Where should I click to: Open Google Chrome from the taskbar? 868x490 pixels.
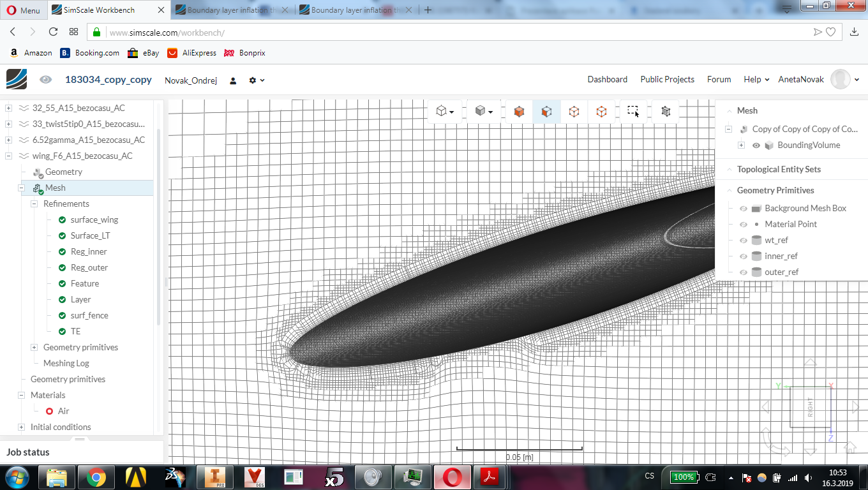96,477
